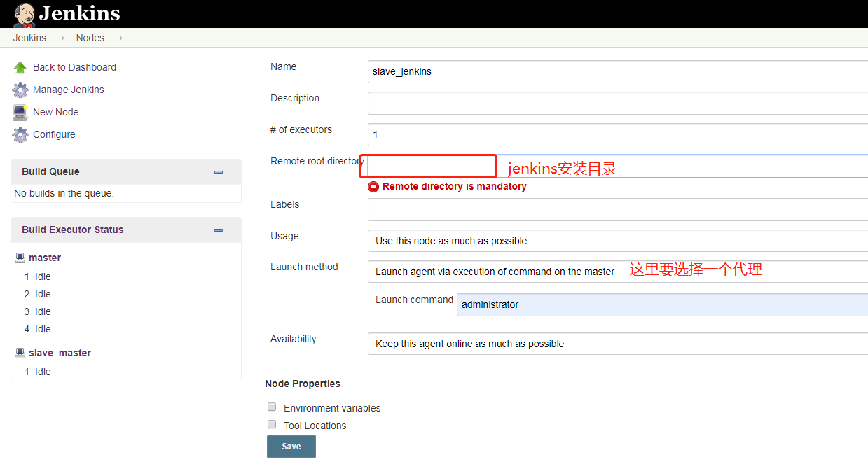This screenshot has width=868, height=471.
Task: Select New Node in the sidebar
Action: [x=55, y=112]
